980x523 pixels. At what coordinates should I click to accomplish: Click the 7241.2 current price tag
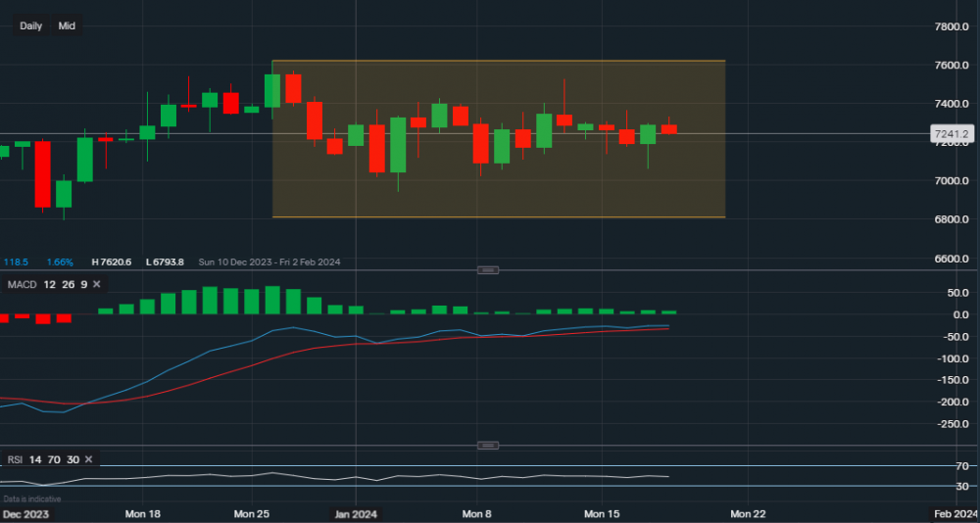point(951,134)
